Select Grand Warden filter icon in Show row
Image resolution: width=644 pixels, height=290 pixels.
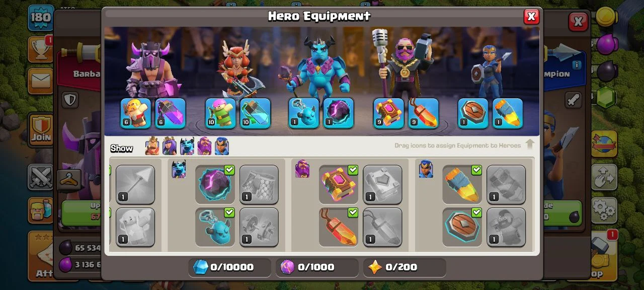click(204, 146)
